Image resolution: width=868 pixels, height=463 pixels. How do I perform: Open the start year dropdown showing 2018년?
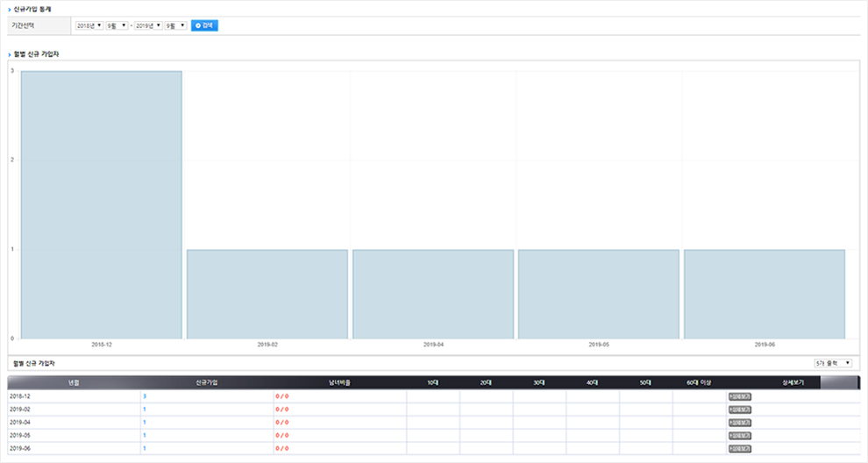pos(89,25)
